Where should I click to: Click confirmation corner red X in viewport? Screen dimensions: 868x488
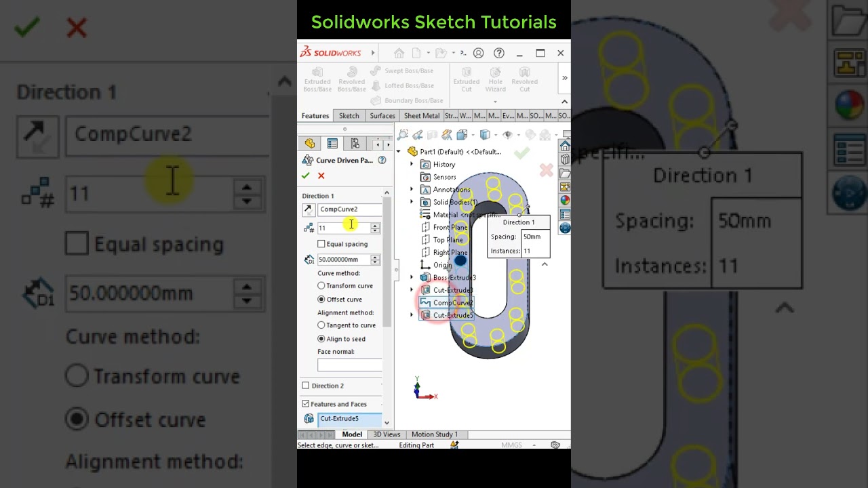tap(547, 170)
